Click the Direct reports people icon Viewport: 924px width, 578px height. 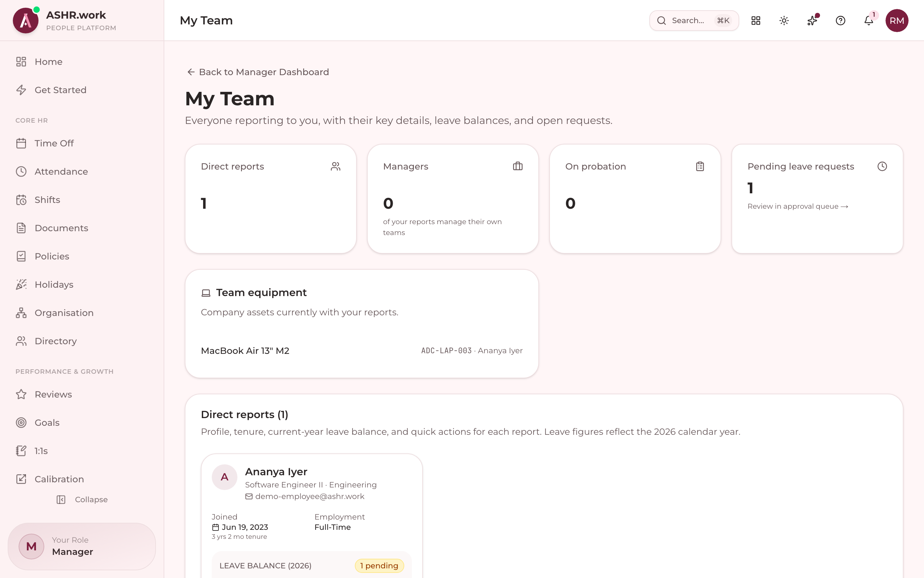click(x=336, y=166)
